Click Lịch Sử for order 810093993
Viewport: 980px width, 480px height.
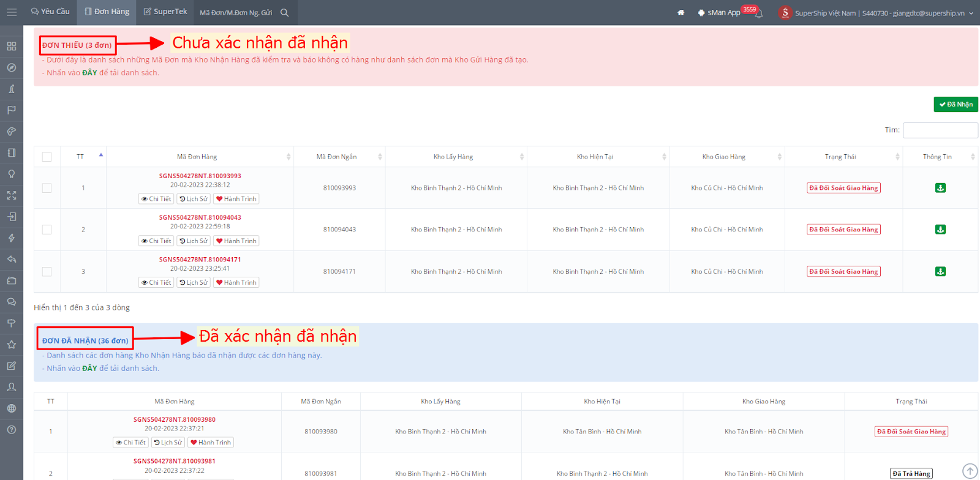(x=194, y=199)
